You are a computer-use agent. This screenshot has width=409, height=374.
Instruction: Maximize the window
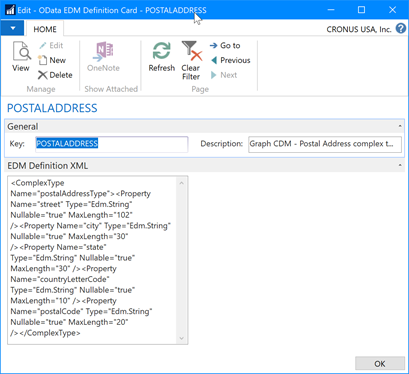pyautogui.click(x=361, y=10)
